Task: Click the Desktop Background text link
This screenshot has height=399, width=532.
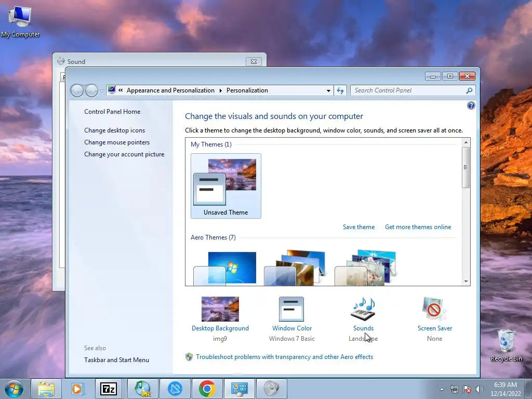Action: (x=220, y=328)
